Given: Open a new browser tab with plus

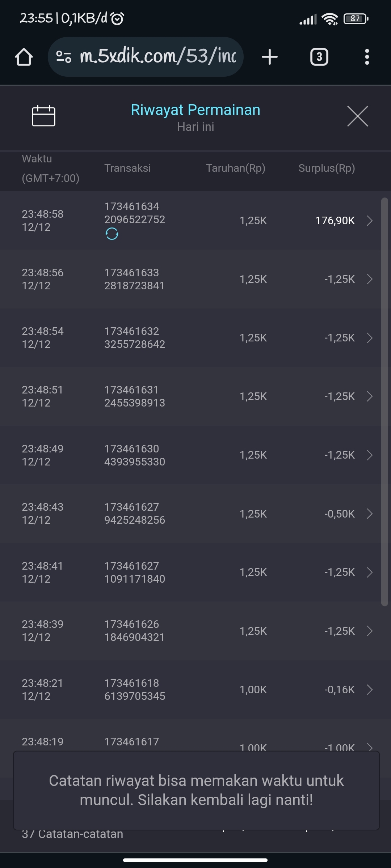Looking at the screenshot, I should (x=270, y=57).
